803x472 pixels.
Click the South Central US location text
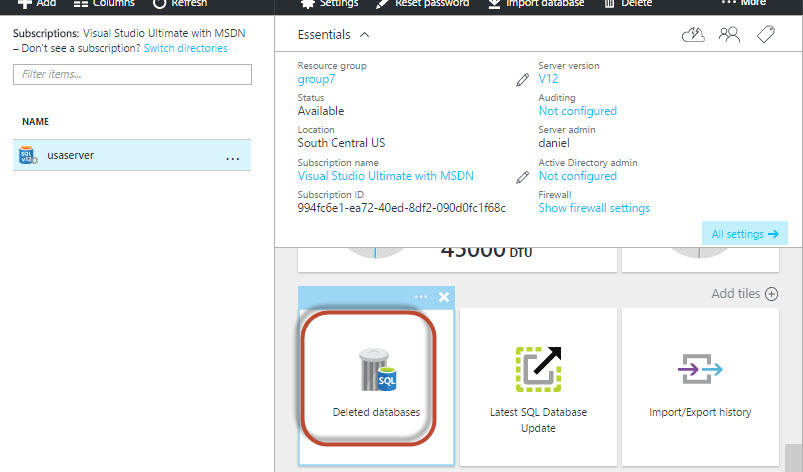(342, 143)
